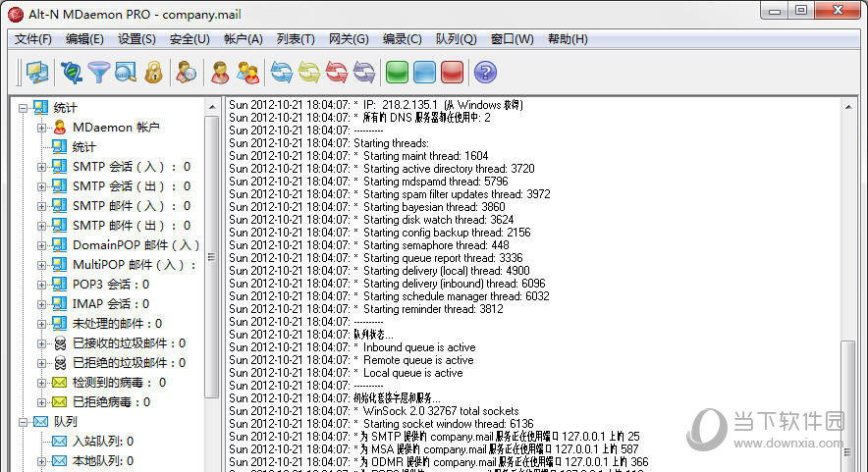
Task: Select 本地队列 tree item
Action: click(103, 461)
